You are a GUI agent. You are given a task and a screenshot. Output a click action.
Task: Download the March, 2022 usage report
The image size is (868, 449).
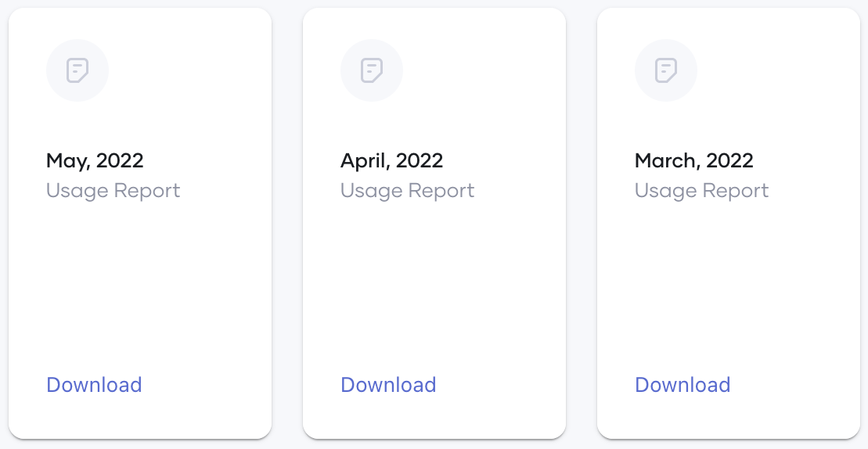point(683,384)
